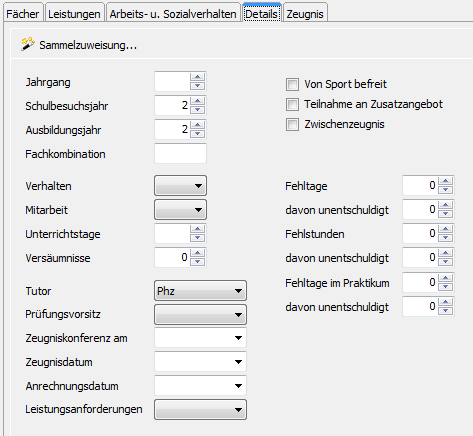Increase unentschuldigt under Fehltage up arrow
The height and width of the screenshot is (436, 473).
click(x=445, y=205)
